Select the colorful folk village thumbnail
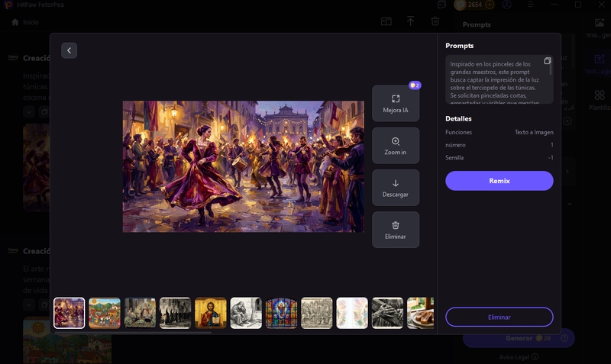 pyautogui.click(x=105, y=313)
